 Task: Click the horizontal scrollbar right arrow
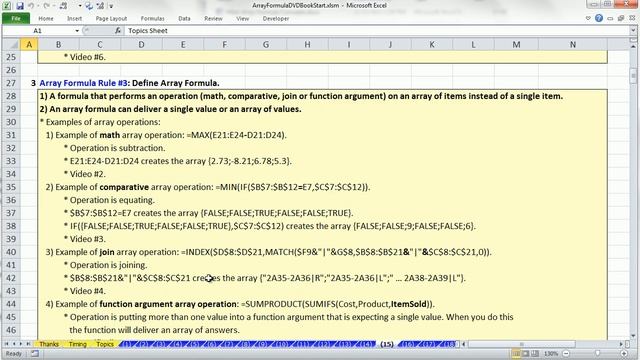pyautogui.click(x=621, y=344)
